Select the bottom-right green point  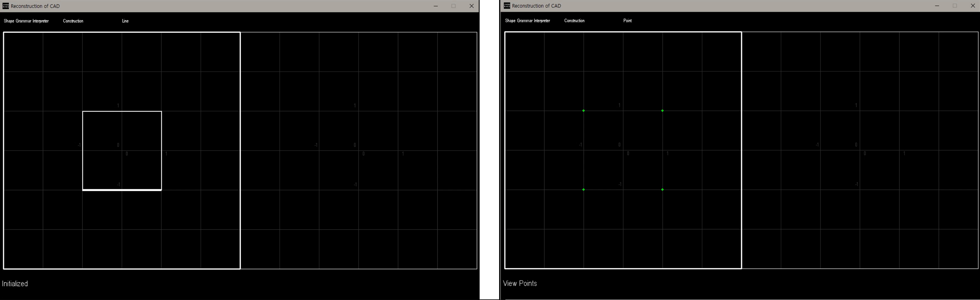[x=662, y=190]
